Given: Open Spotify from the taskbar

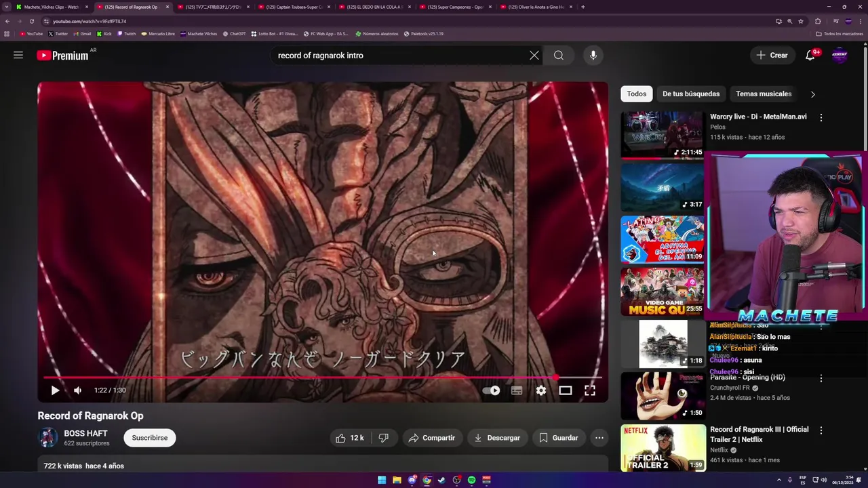Looking at the screenshot, I should [471, 480].
